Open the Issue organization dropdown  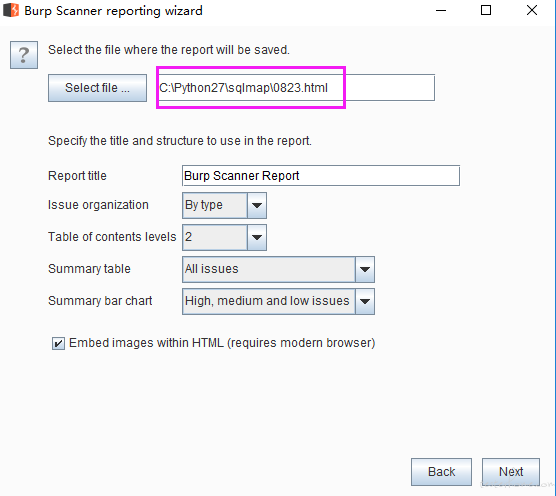(x=224, y=205)
